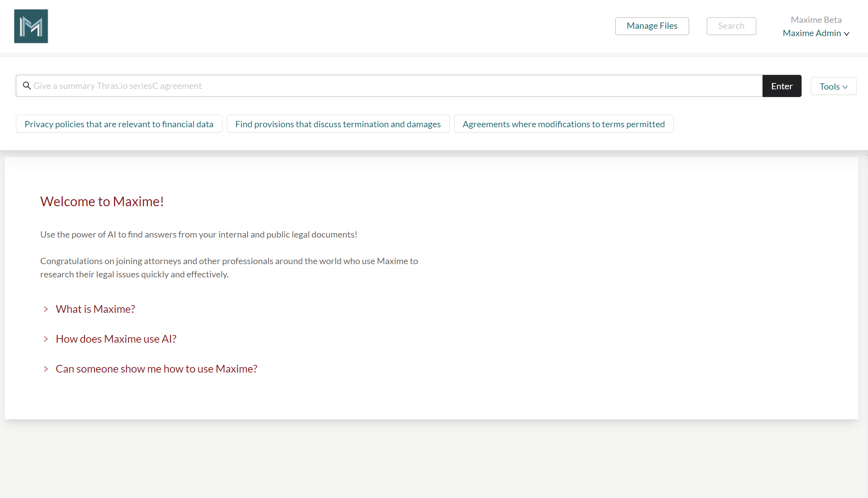Click chevron arrow beside What is Maxime?
The height and width of the screenshot is (498, 868).
pyautogui.click(x=46, y=309)
